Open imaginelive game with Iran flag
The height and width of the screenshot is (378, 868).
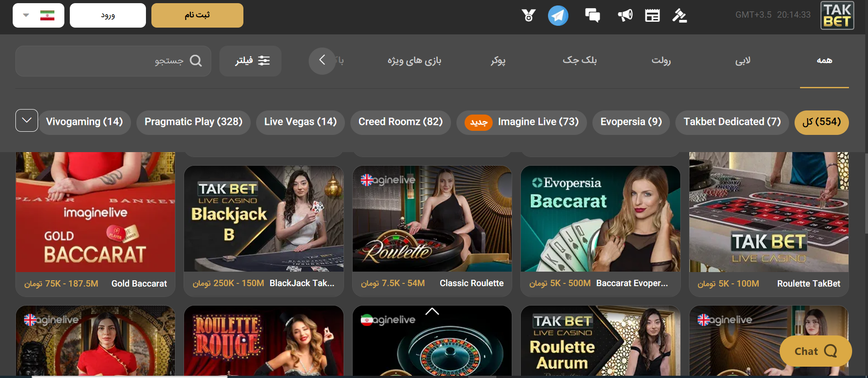coord(432,341)
